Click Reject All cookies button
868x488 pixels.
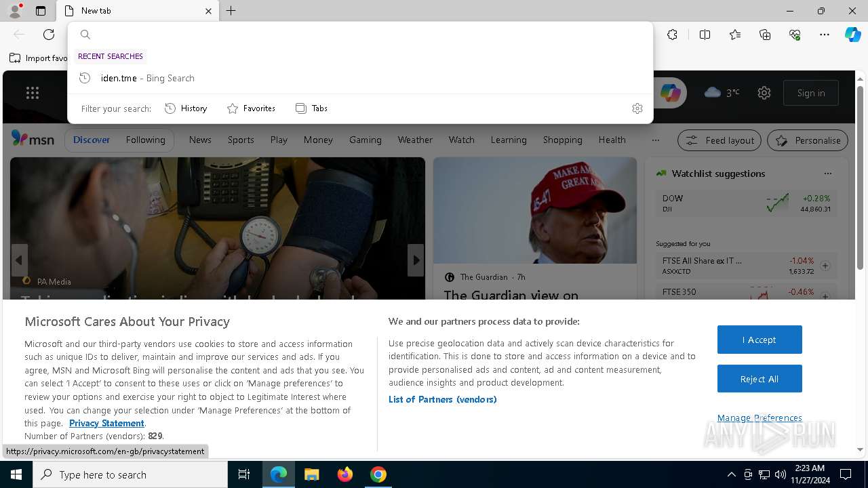[x=759, y=379]
